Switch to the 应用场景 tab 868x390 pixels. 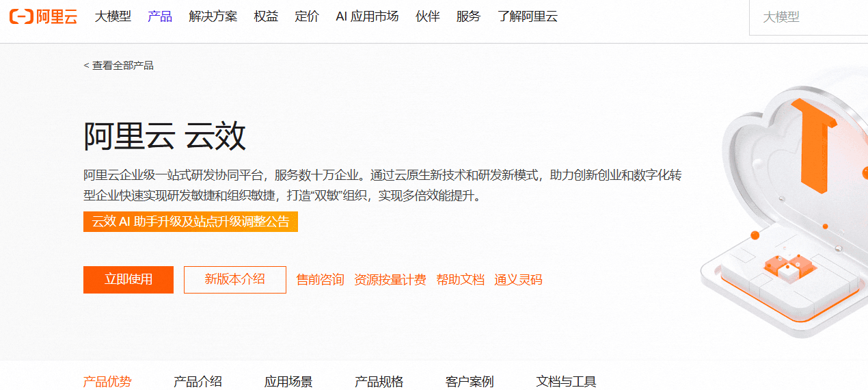pos(288,382)
